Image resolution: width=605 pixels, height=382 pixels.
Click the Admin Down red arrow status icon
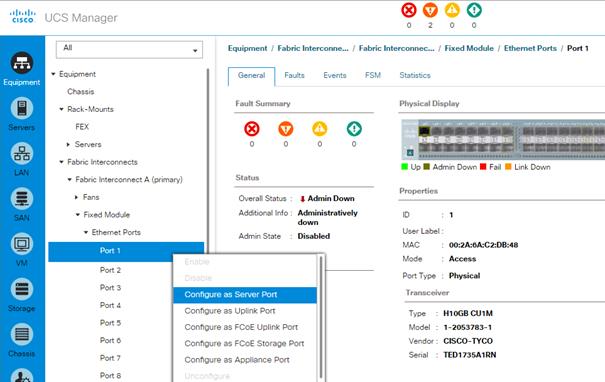pyautogui.click(x=302, y=199)
